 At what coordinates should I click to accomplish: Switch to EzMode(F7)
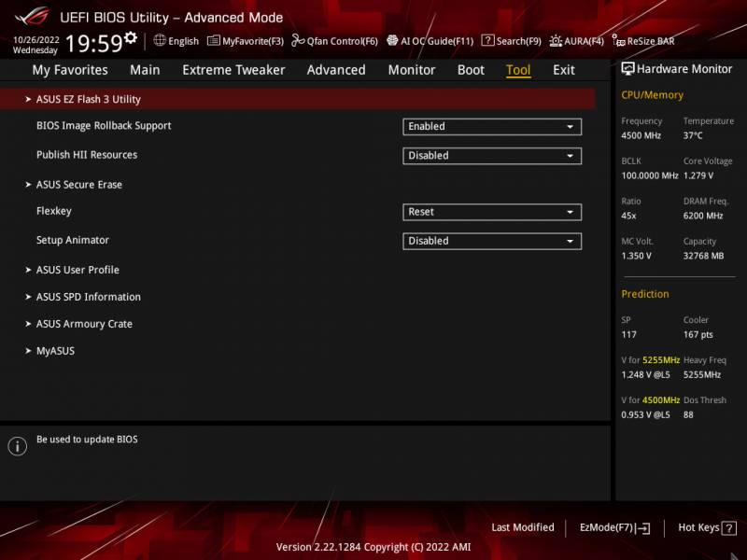click(x=614, y=527)
